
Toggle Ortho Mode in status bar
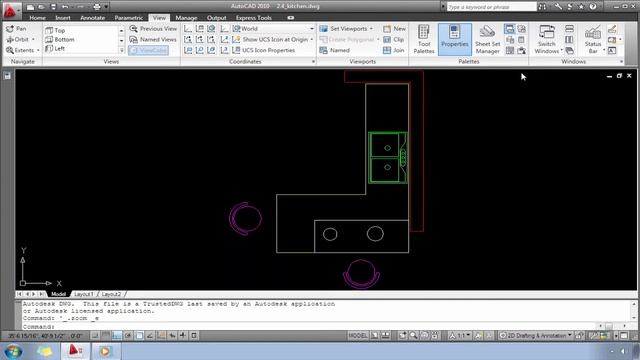pyautogui.click(x=117, y=336)
